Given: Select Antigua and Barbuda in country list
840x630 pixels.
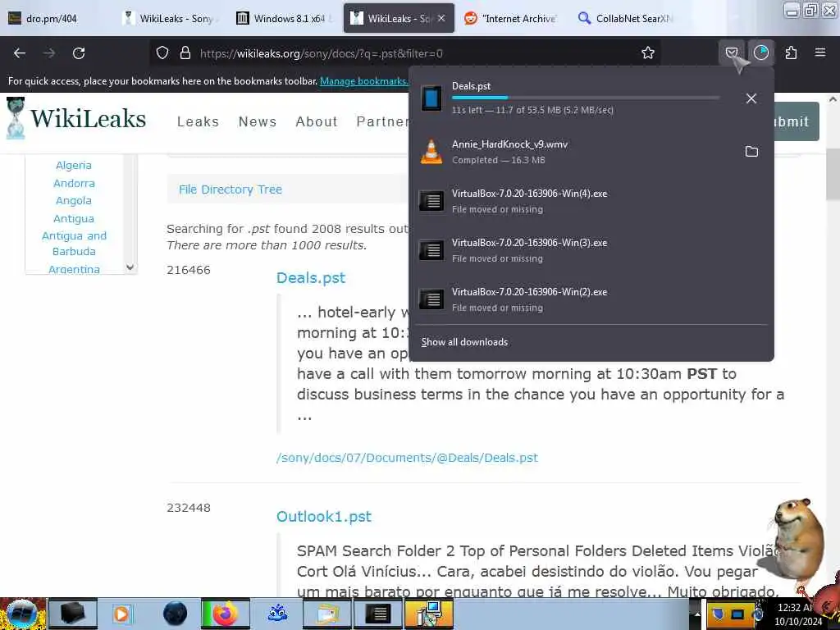Looking at the screenshot, I should point(74,244).
